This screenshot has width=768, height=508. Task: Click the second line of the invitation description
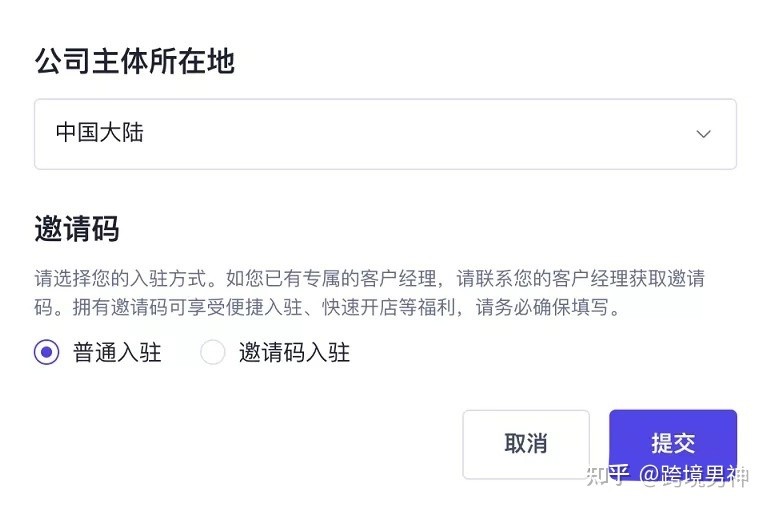point(328,307)
